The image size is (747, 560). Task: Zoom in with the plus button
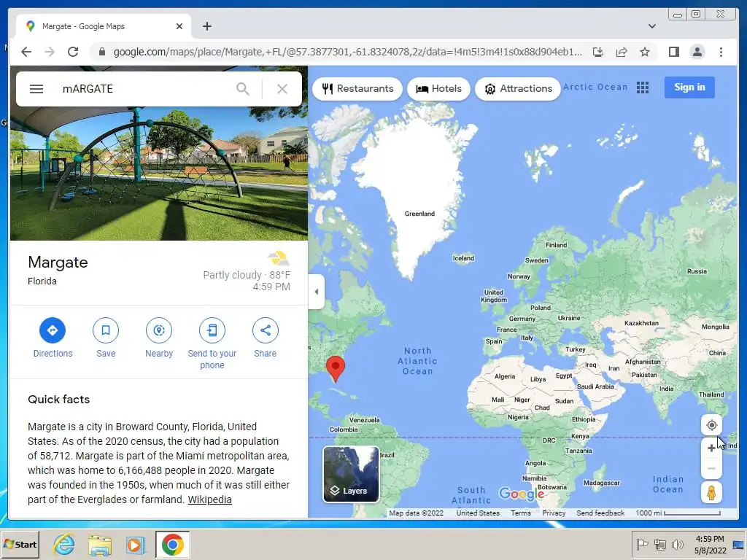(x=711, y=448)
